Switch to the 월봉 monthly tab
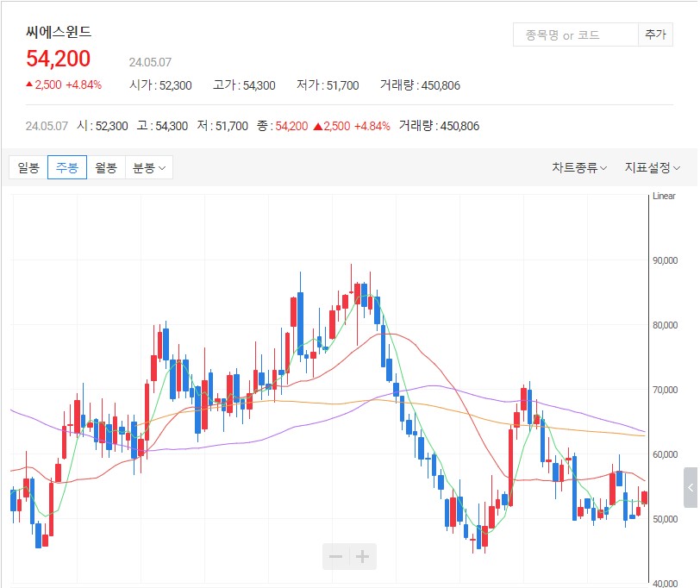 [106, 168]
